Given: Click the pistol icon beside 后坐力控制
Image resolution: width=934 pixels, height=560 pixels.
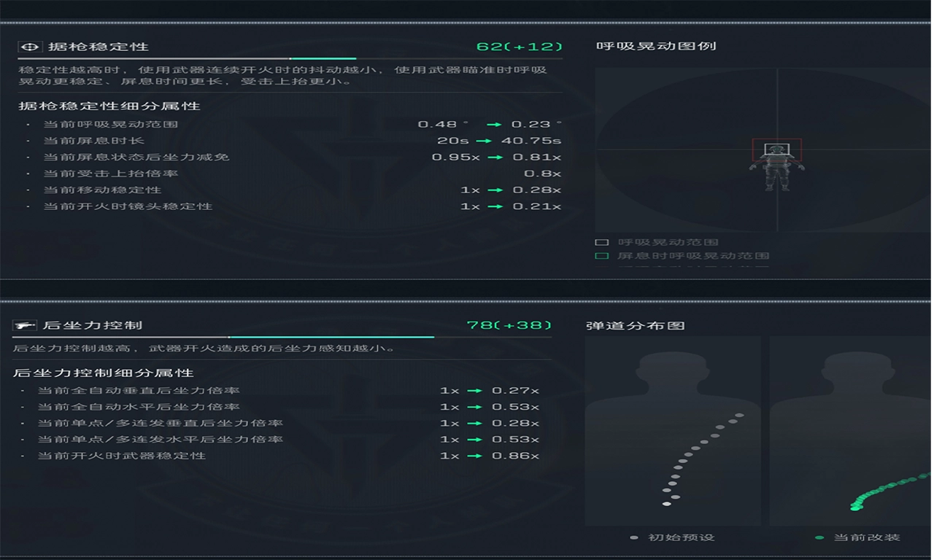Looking at the screenshot, I should 25,325.
